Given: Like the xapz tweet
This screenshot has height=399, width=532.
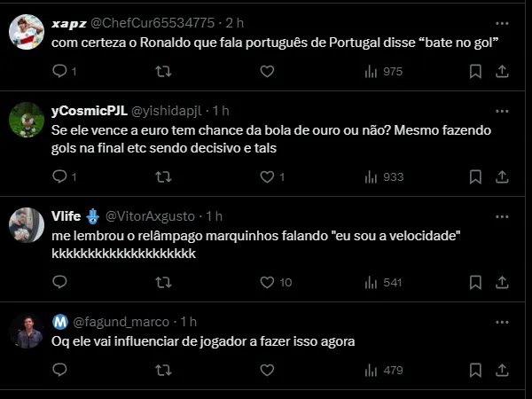Looking at the screenshot, I should coord(266,71).
